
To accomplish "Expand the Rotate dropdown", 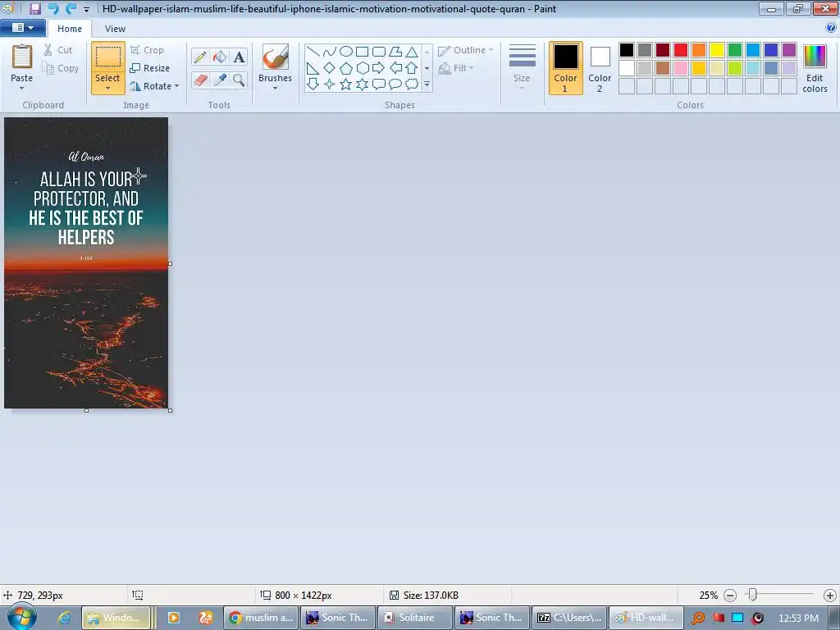I will pos(177,86).
